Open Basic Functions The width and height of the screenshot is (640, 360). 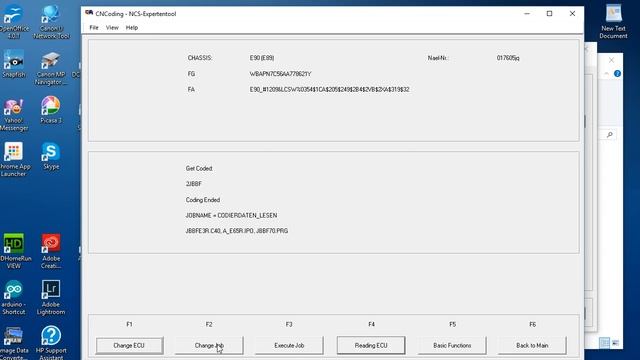452,345
